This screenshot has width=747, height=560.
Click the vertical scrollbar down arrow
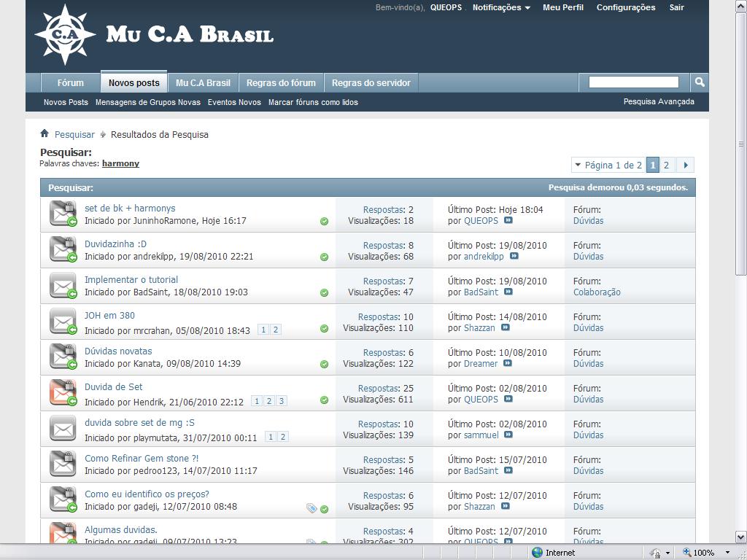(x=740, y=537)
